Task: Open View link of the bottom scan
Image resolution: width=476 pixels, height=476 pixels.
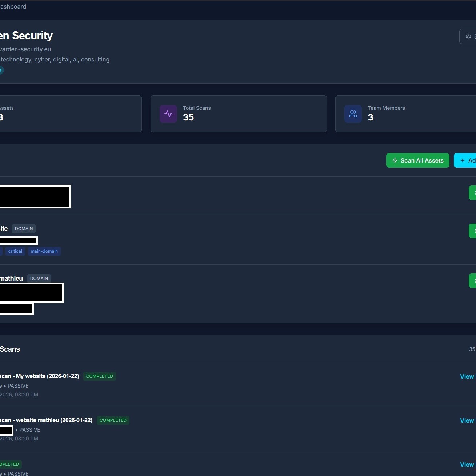Action: click(467, 464)
